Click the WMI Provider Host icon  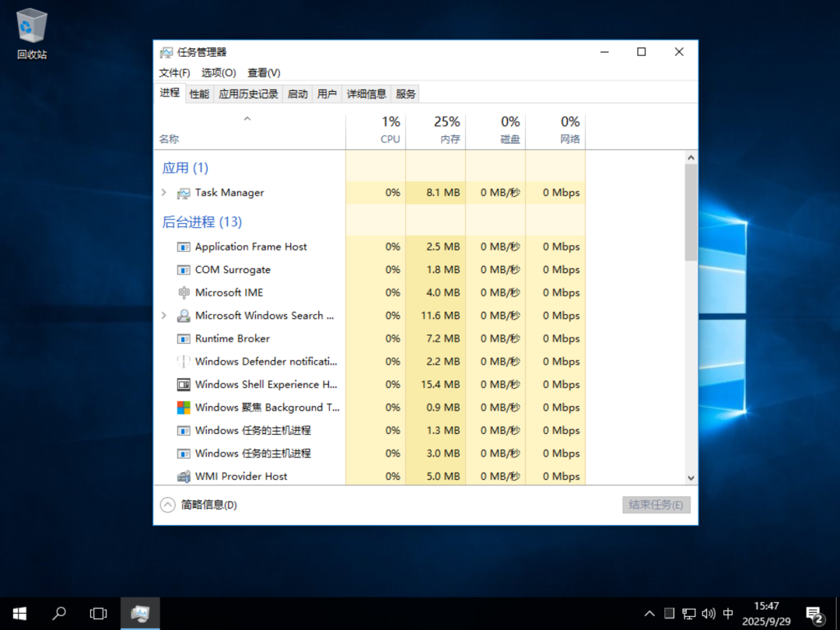click(184, 476)
